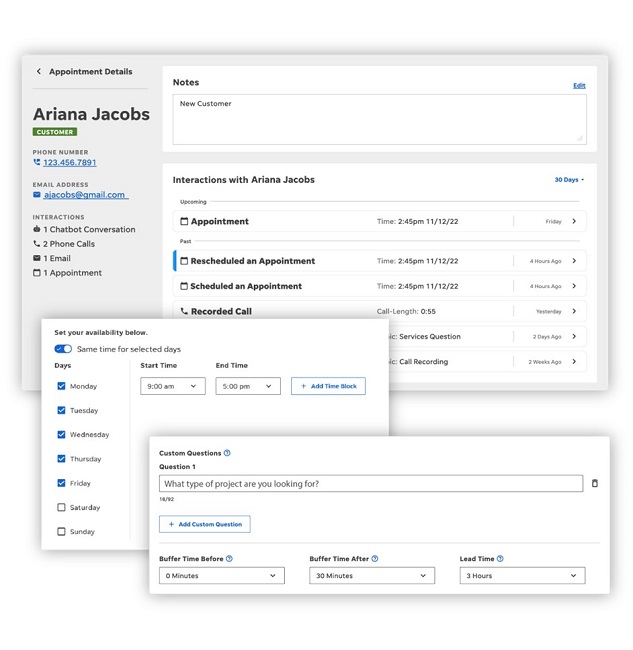Expand the Call Recording row chevron
The height and width of the screenshot is (650, 633).
[x=574, y=361]
